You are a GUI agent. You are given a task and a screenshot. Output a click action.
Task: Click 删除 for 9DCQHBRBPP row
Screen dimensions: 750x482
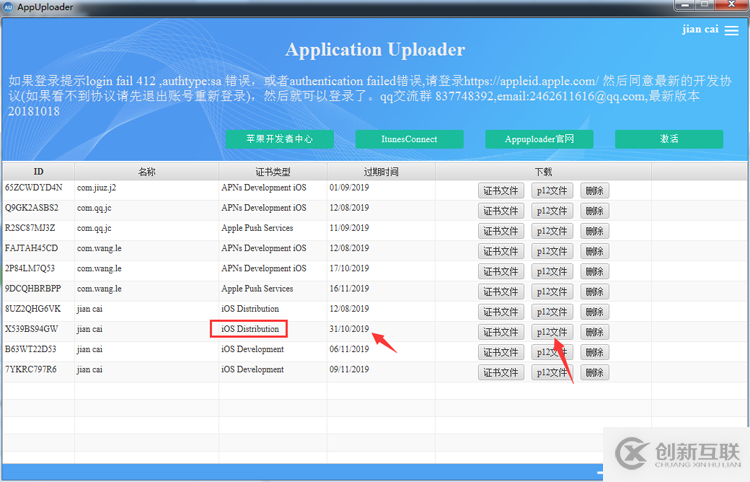point(595,292)
